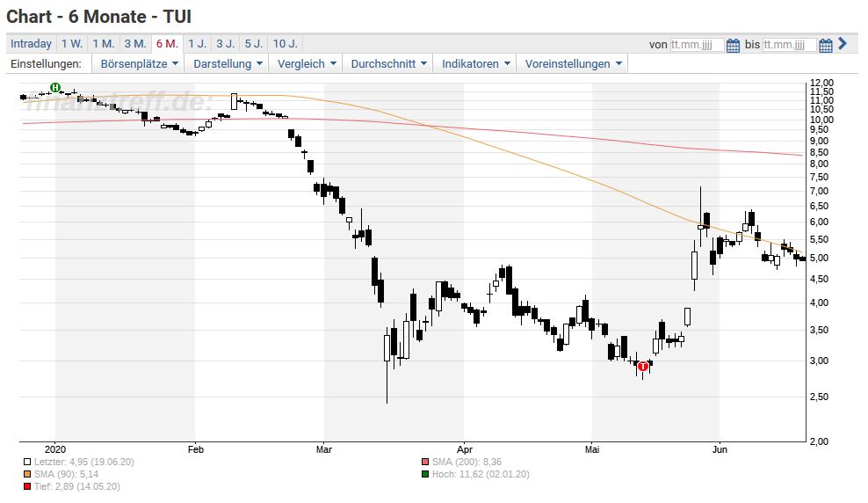Click the red Tief legend swatch
This screenshot has height=503, width=868.
tap(27, 486)
